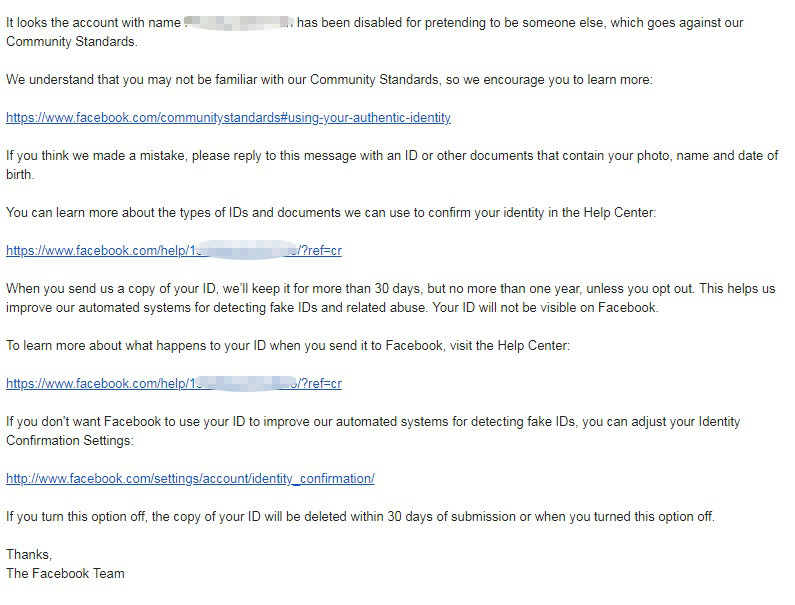The width and height of the screenshot is (795, 605).
Task: Open the Identity Confirmation settings link
Action: (x=190, y=479)
